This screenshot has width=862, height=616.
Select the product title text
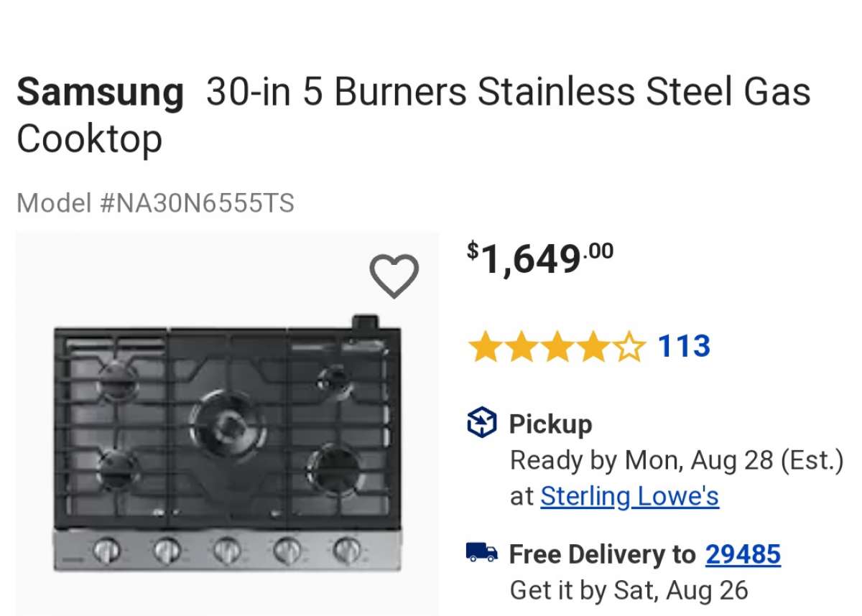point(503,91)
